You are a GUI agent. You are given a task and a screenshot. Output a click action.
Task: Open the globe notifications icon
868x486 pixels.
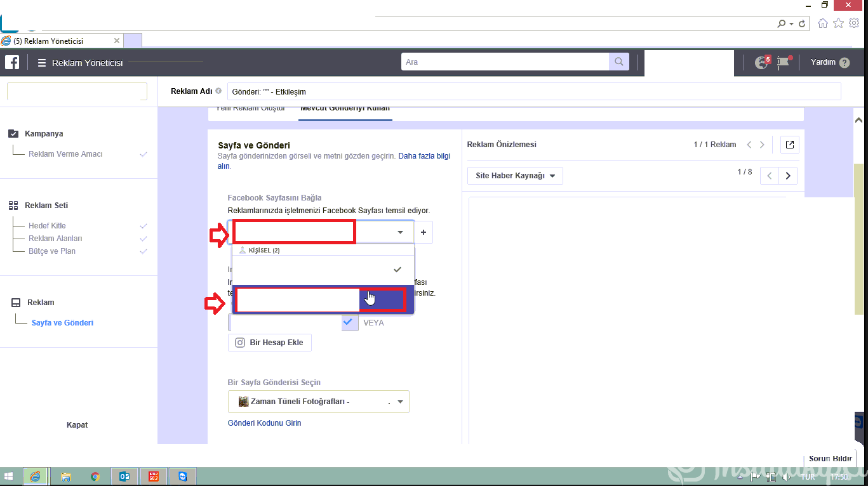click(x=761, y=62)
